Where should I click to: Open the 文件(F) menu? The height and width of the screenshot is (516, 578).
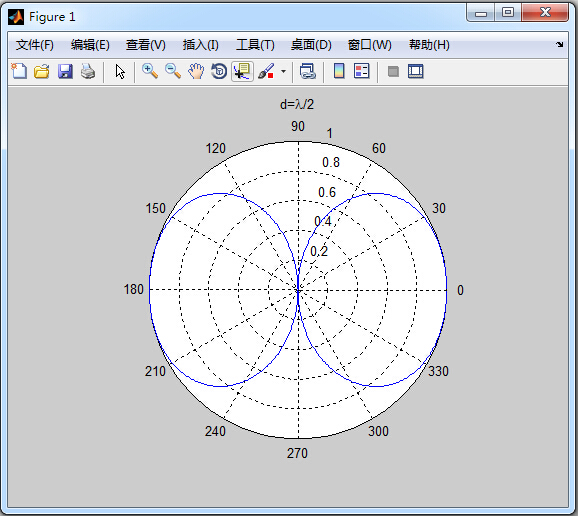35,45
